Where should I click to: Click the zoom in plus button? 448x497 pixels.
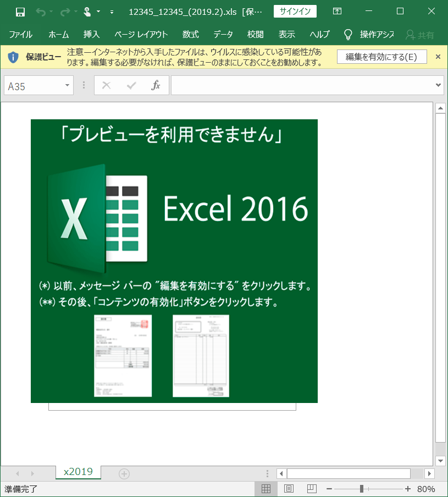[408, 489]
